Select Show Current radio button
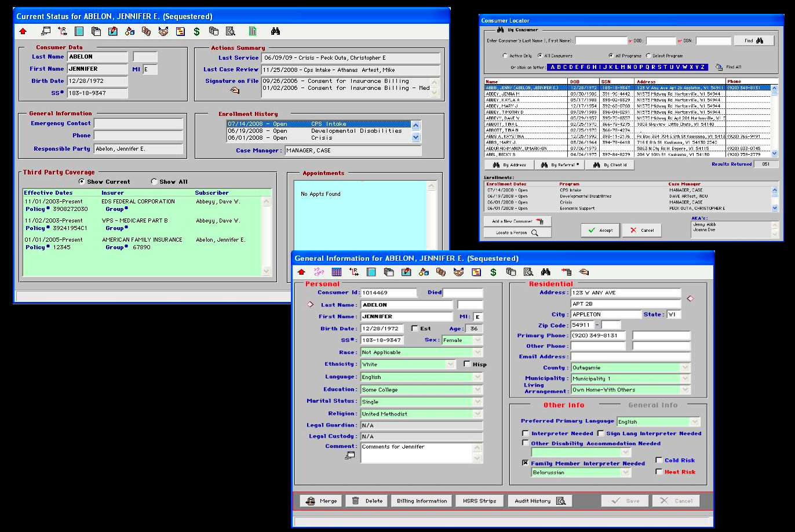 point(81,181)
